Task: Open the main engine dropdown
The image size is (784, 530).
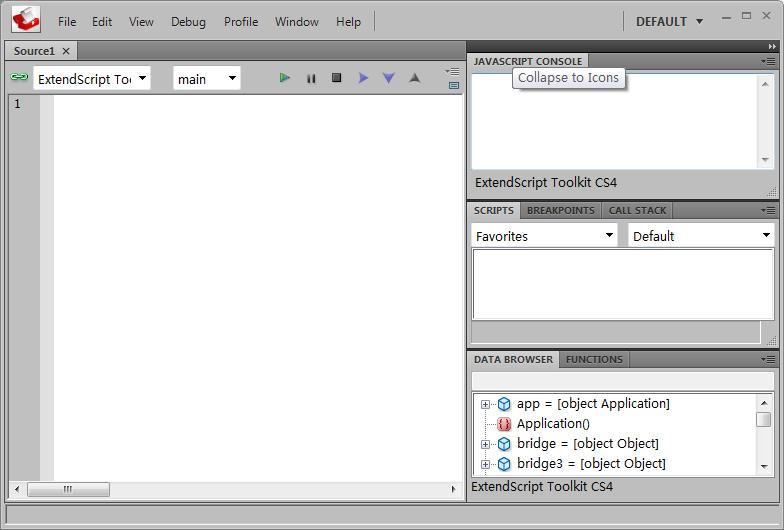Action: [207, 78]
